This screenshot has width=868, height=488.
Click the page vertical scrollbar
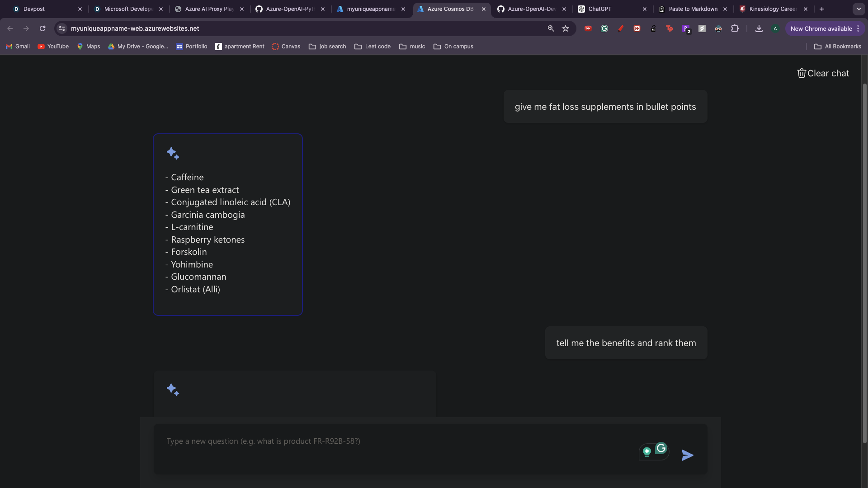click(864, 262)
